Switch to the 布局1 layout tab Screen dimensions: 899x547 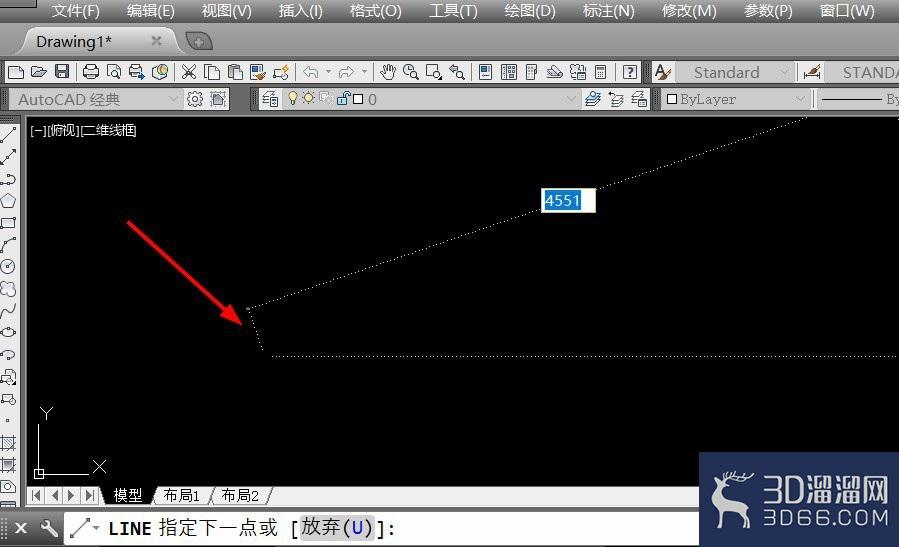pyautogui.click(x=181, y=495)
